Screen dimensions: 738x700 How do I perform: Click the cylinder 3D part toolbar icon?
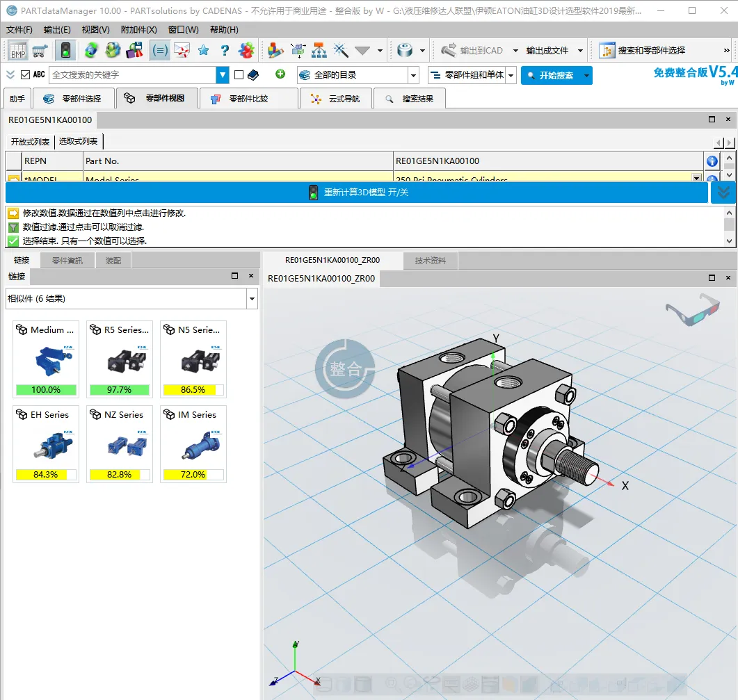(405, 50)
